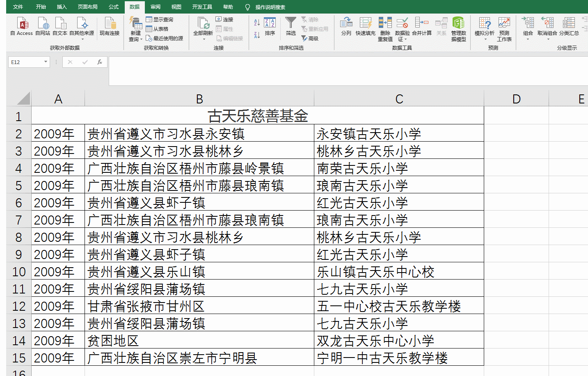Select the 2009年 cell in row 14

[x=58, y=340]
